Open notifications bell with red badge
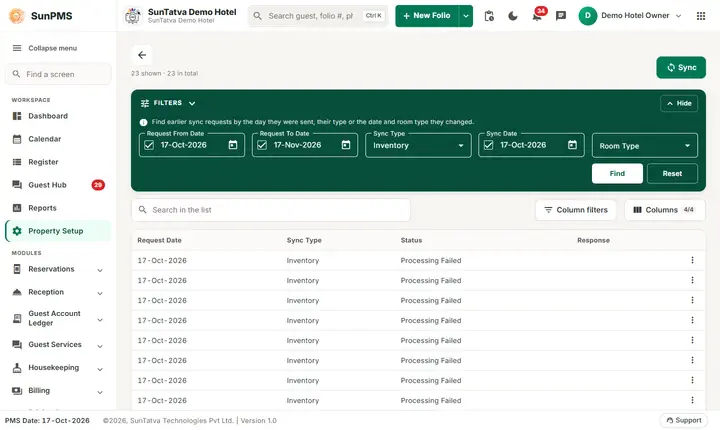 pos(537,16)
